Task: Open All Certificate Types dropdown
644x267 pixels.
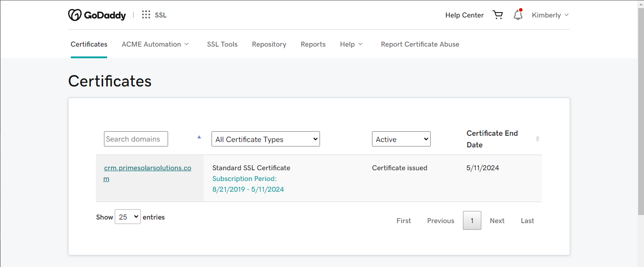Action: point(266,139)
